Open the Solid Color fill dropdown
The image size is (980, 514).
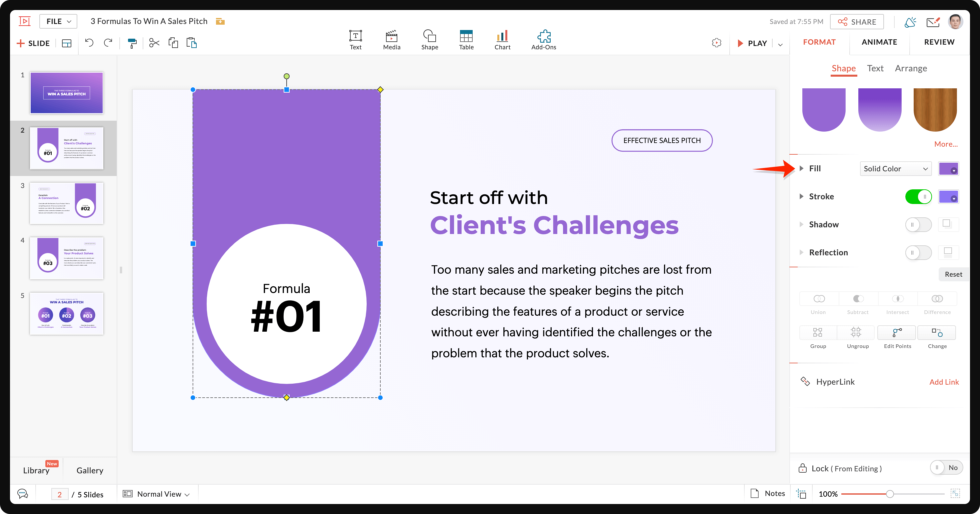click(895, 169)
